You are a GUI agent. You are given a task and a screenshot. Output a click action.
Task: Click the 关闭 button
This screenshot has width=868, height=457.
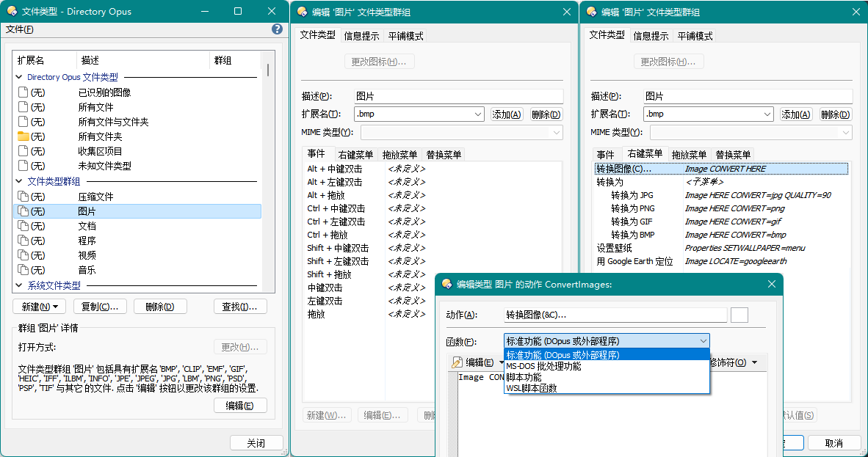coord(256,443)
